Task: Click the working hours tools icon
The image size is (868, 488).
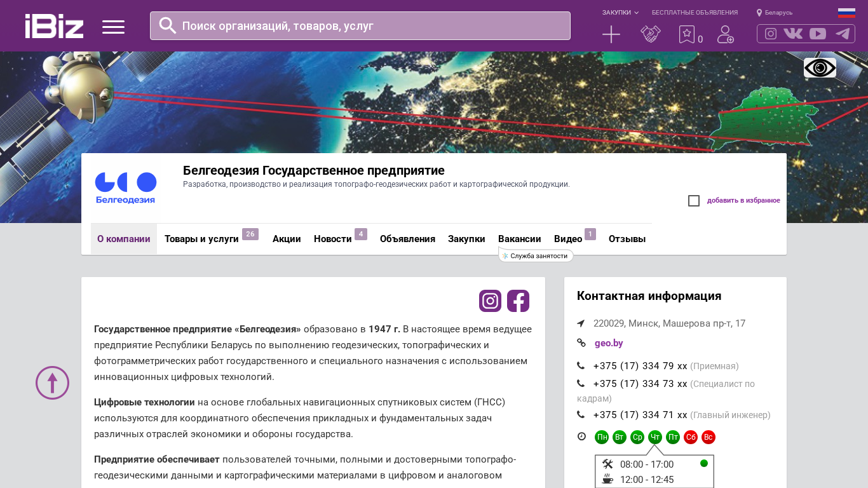Action: (x=607, y=464)
